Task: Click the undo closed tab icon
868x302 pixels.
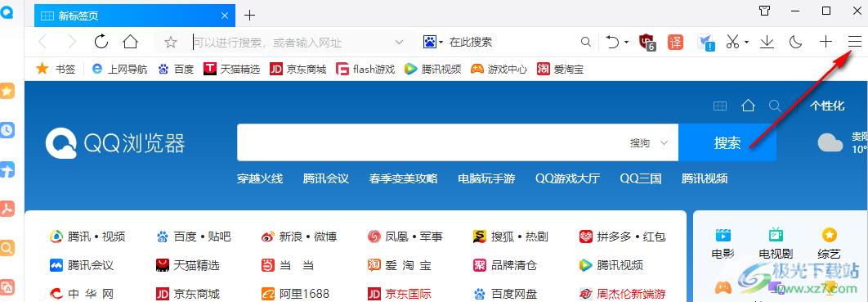Action: pyautogui.click(x=613, y=42)
